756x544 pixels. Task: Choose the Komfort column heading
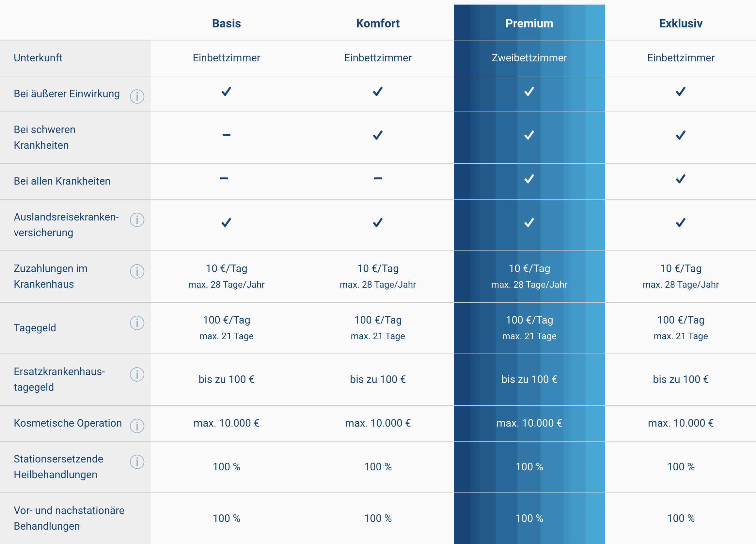pyautogui.click(x=378, y=23)
